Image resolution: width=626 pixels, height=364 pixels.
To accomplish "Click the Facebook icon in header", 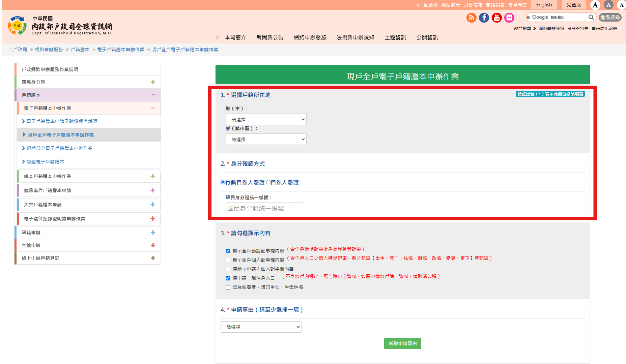I will click(484, 18).
